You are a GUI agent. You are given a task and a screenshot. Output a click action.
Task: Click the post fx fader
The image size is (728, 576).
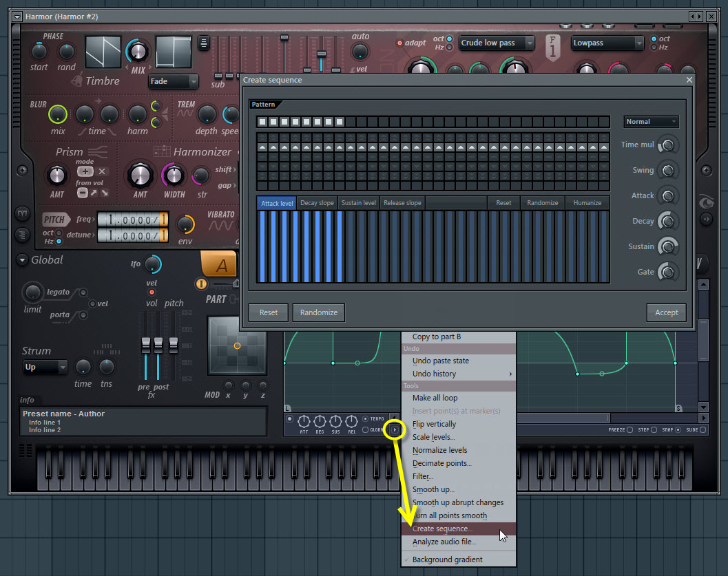[x=158, y=344]
